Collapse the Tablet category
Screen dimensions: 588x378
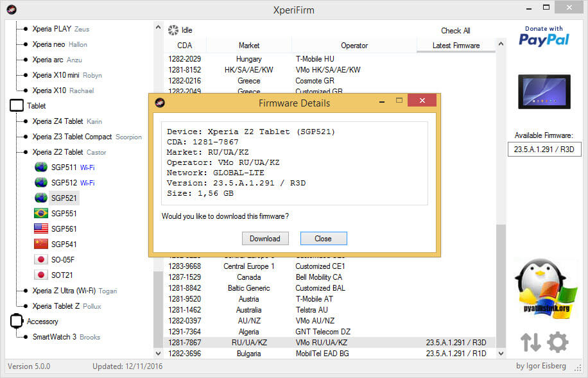click(x=17, y=106)
